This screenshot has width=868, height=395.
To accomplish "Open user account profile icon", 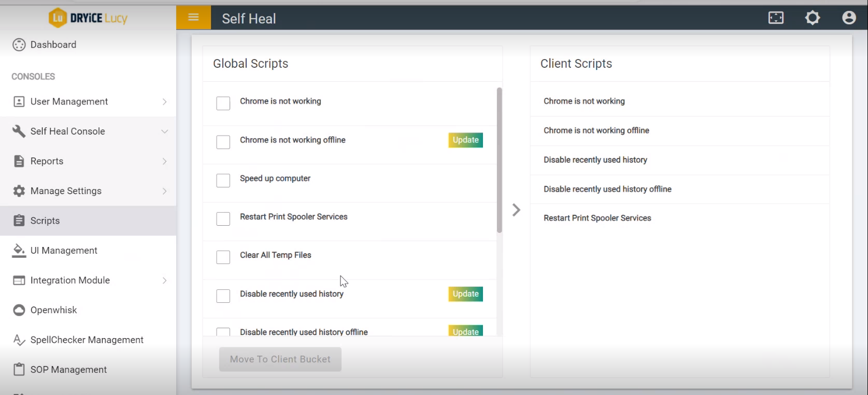I will point(849,18).
